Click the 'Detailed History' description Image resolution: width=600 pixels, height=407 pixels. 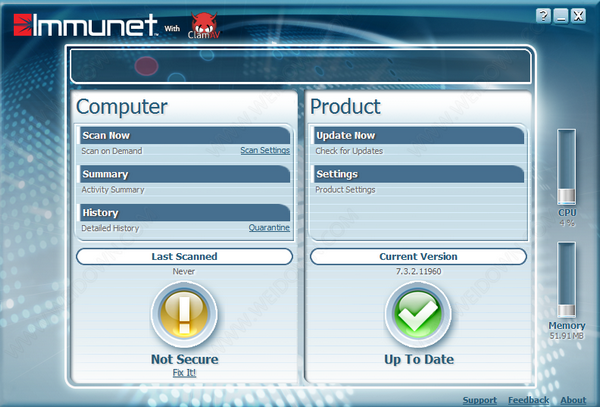point(110,228)
